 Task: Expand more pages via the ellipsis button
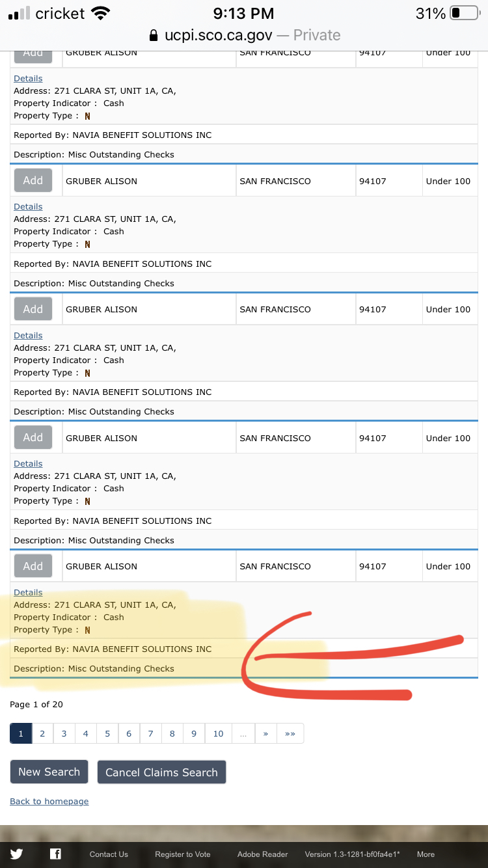pyautogui.click(x=243, y=733)
